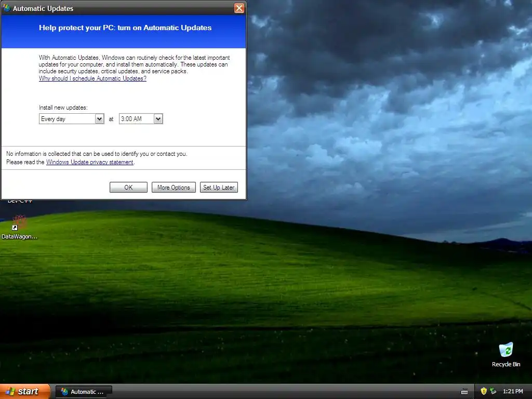The width and height of the screenshot is (532, 399).
Task: Open More Options for updates
Action: pyautogui.click(x=174, y=187)
